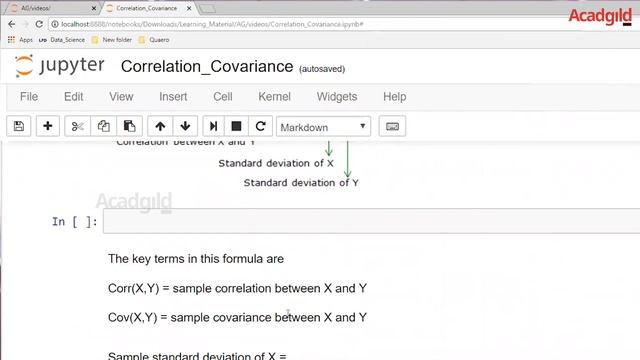Viewport: 640px width, 360px height.
Task: Open the File menu
Action: coord(29,97)
